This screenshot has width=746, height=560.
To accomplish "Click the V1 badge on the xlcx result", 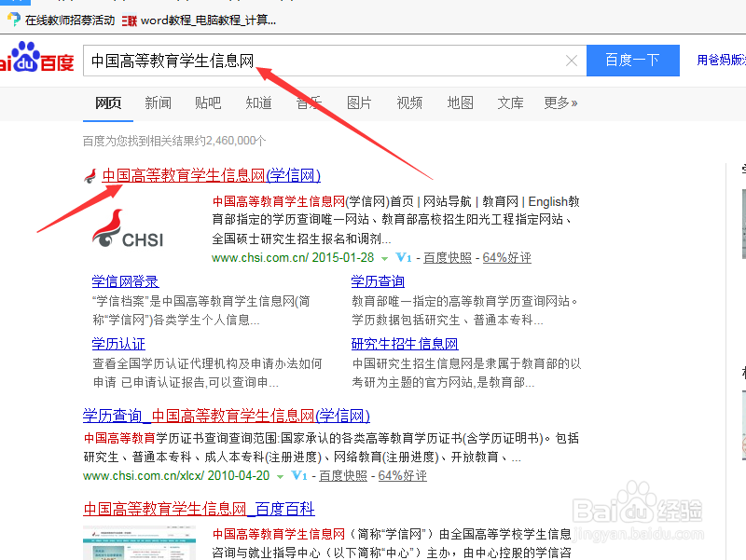I will (x=298, y=476).
